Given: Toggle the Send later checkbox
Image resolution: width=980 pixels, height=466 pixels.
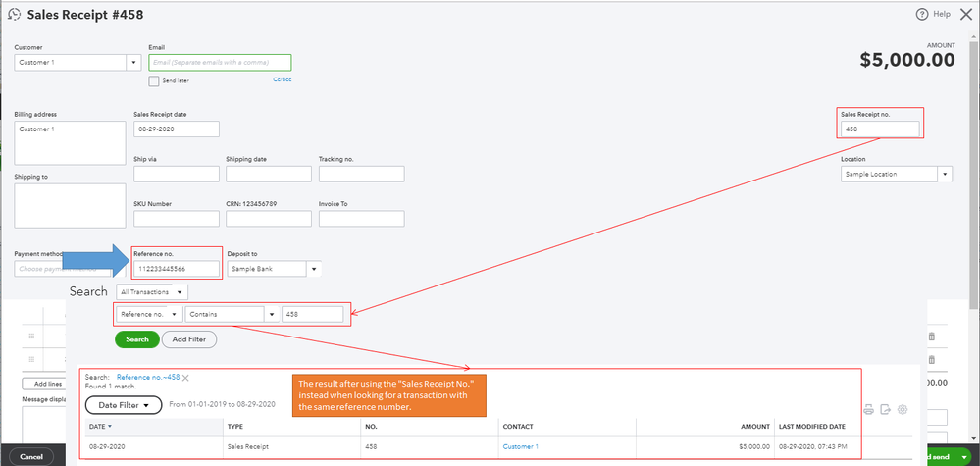Looking at the screenshot, I should (154, 80).
